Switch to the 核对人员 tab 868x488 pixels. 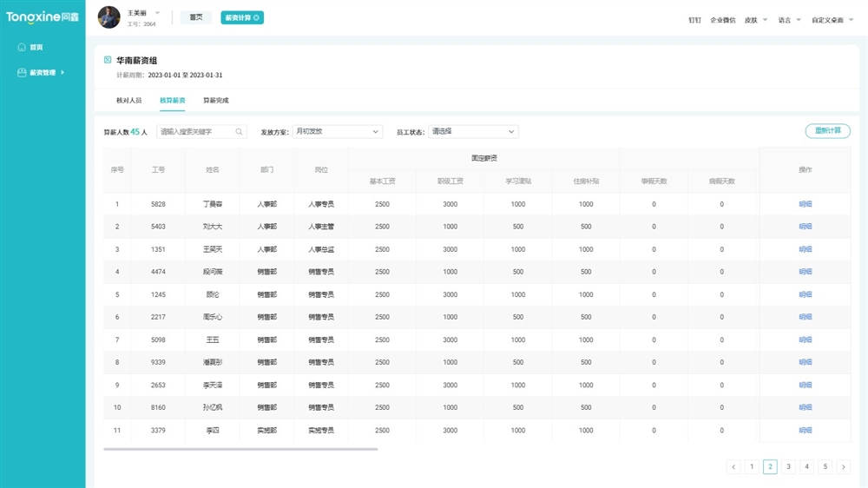click(x=128, y=101)
